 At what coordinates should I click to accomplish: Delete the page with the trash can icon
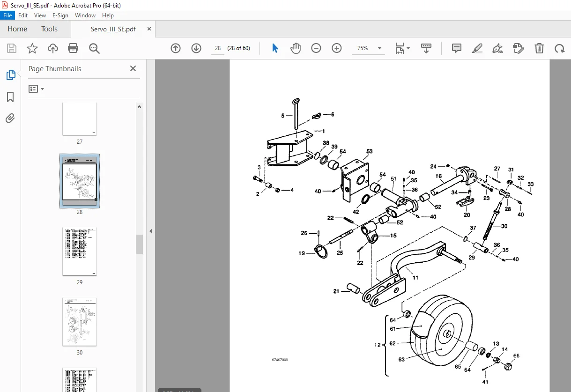pos(539,48)
